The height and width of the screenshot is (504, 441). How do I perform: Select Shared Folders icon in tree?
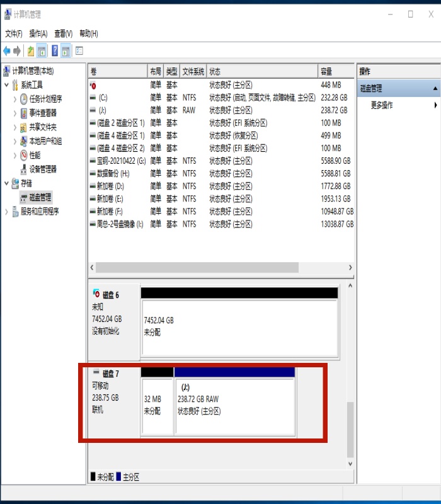click(x=23, y=128)
